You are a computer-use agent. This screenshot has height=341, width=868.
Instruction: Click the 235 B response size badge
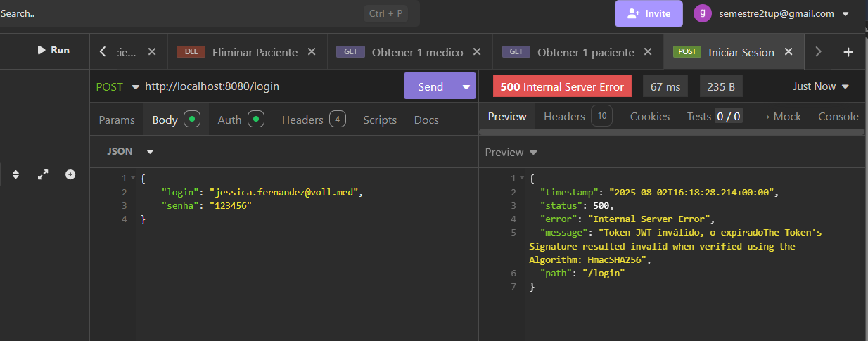pos(721,86)
